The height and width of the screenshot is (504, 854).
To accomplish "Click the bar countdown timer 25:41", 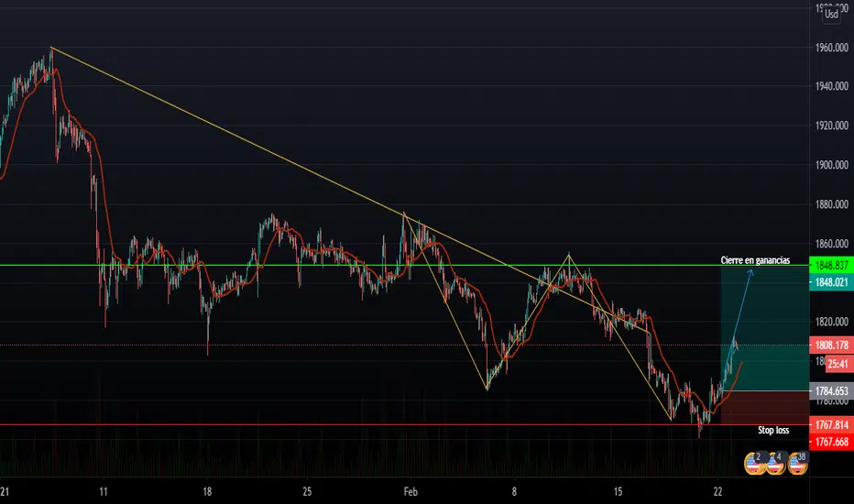I will point(839,364).
